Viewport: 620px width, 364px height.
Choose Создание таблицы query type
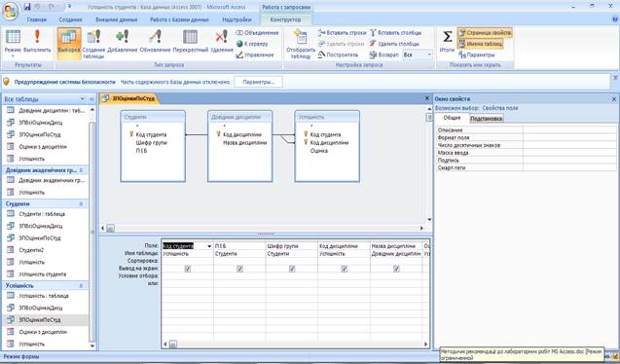93,43
